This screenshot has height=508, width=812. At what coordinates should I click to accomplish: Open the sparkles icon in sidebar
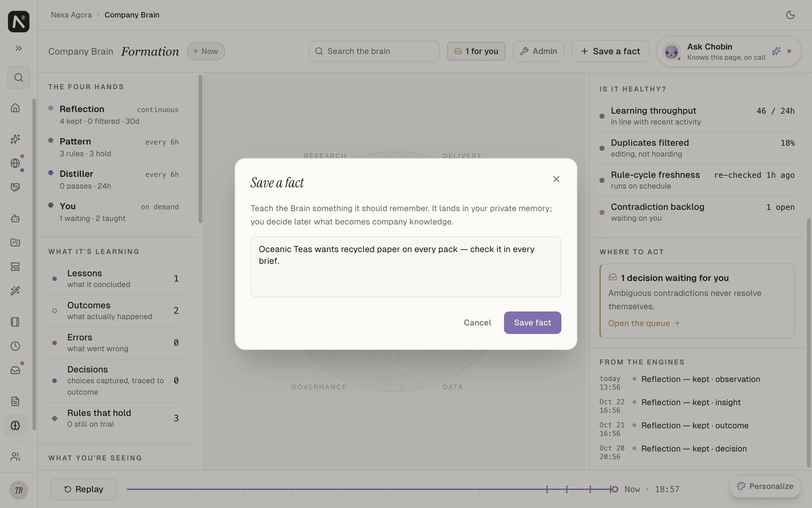[15, 139]
